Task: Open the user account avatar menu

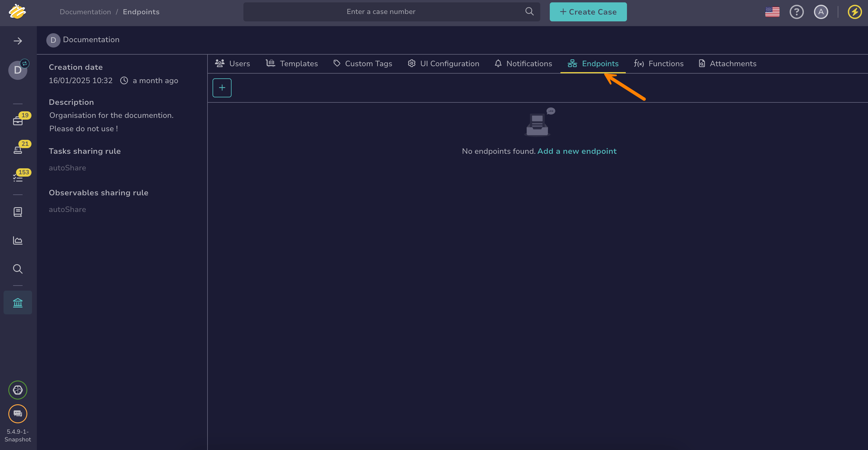Action: [821, 12]
